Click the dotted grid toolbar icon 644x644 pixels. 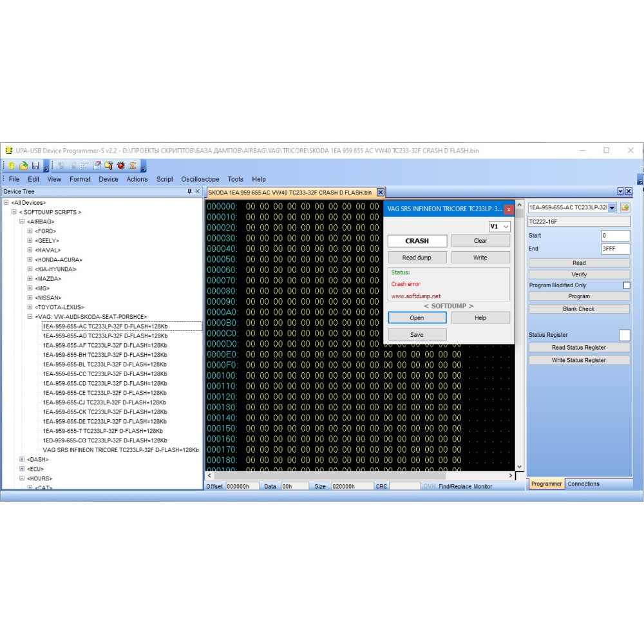tap(84, 166)
